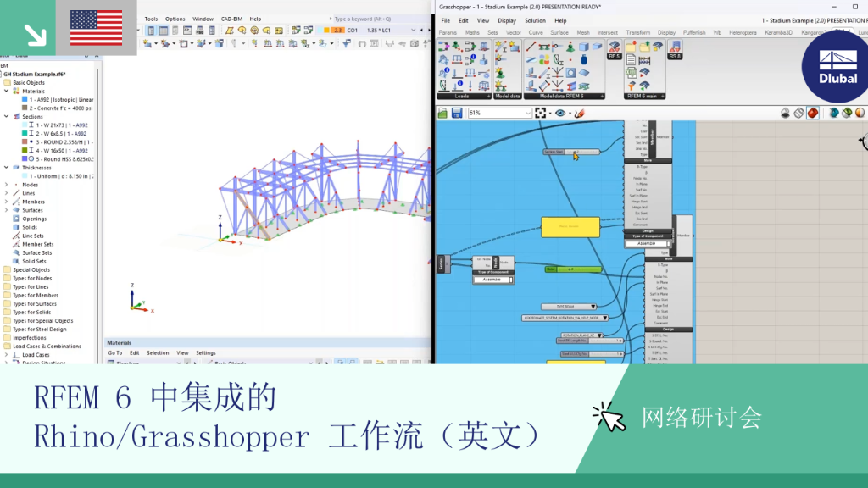Open the Solution menu in Grasshopper
This screenshot has height=488, width=868.
pyautogui.click(x=535, y=20)
